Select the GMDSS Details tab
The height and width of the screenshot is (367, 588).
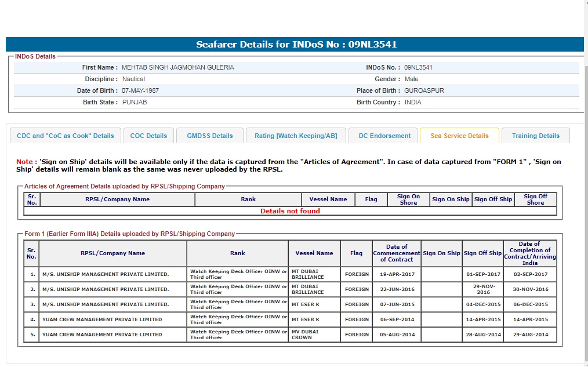coord(209,136)
